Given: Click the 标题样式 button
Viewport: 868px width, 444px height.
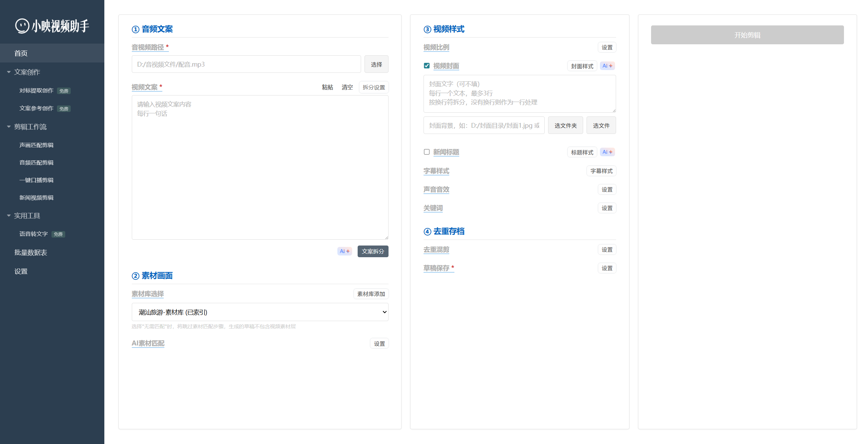Looking at the screenshot, I should click(582, 152).
